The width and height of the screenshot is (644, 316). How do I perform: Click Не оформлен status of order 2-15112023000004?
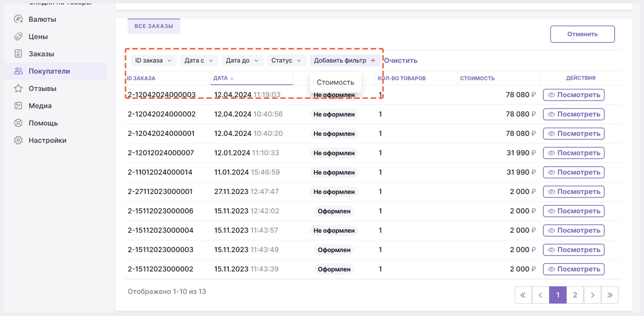tap(334, 230)
